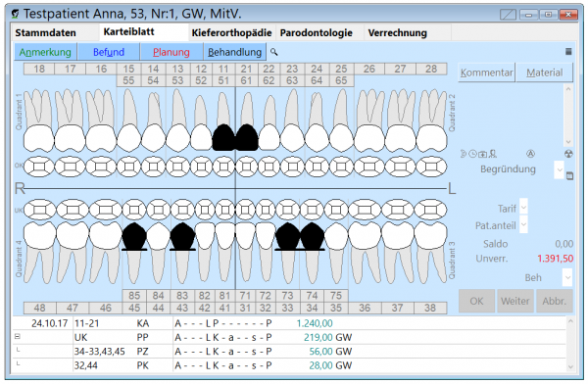
Task: Select the 11-21 KA treatment row
Action: 289,323
